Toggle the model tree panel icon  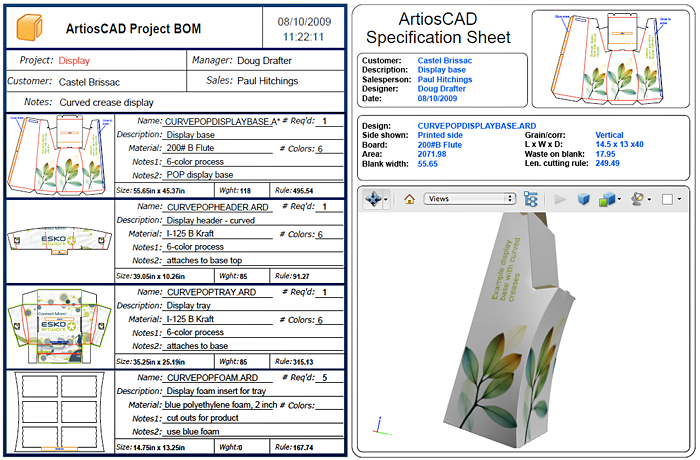tap(531, 199)
